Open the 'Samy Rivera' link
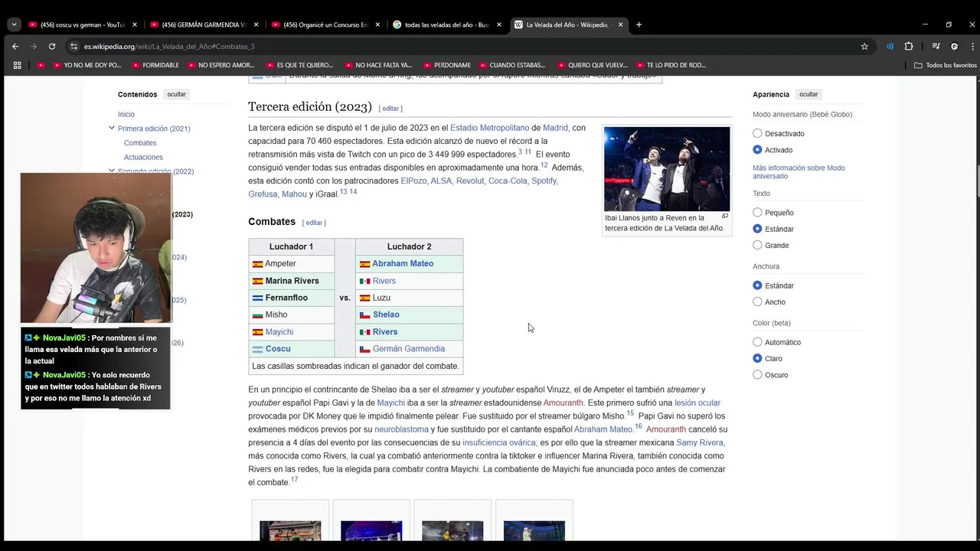Viewport: 980px width, 551px height. pos(700,442)
